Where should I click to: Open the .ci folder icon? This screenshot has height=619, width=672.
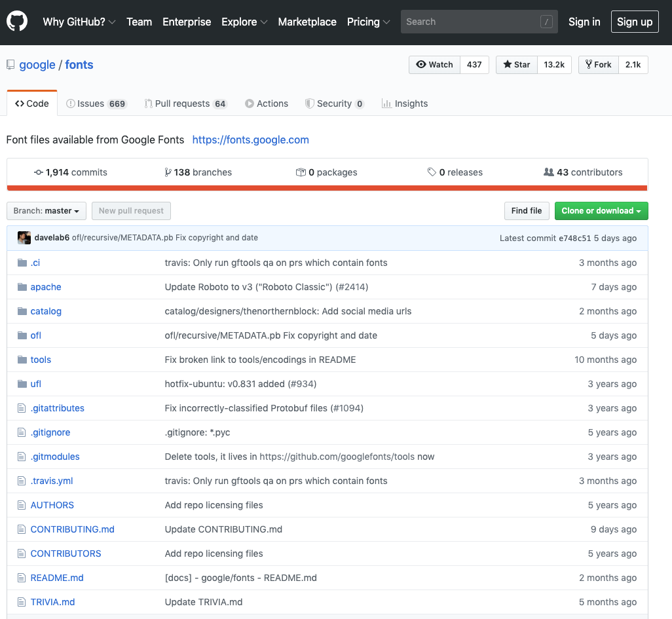coord(22,263)
